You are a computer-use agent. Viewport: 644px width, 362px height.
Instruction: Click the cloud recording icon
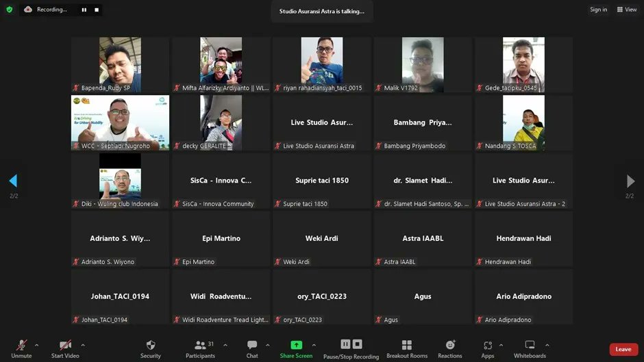28,10
